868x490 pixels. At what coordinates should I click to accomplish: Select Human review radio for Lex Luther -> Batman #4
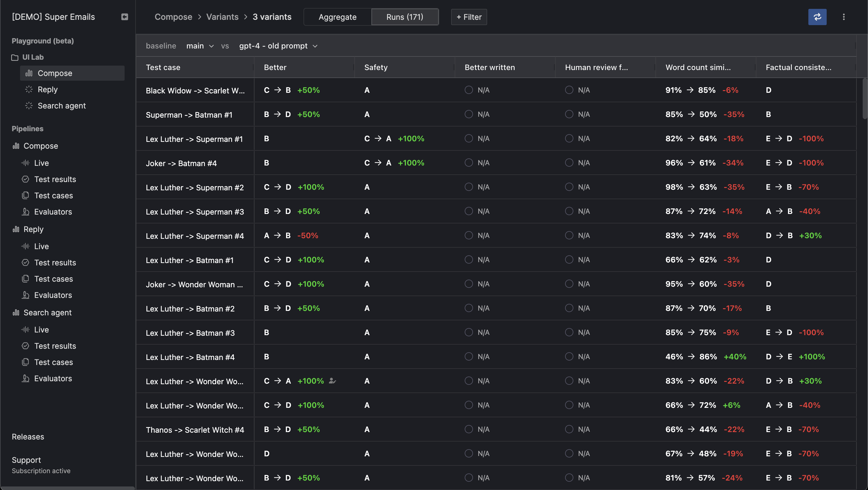(x=569, y=356)
